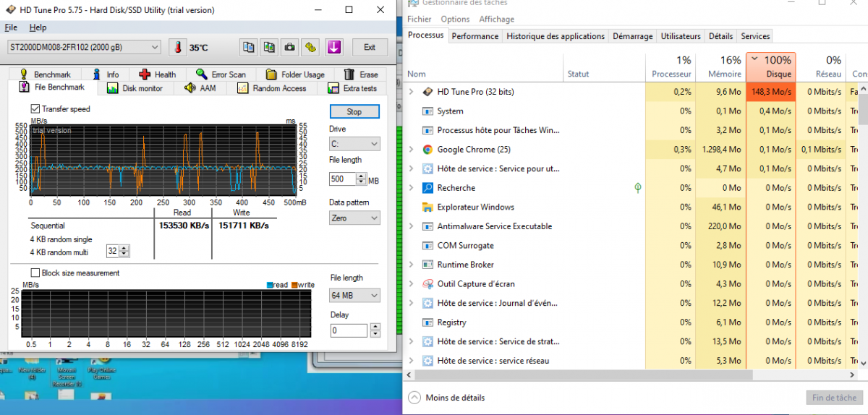The height and width of the screenshot is (415, 868).
Task: Click the 4 KB random multi value field
Action: click(112, 251)
